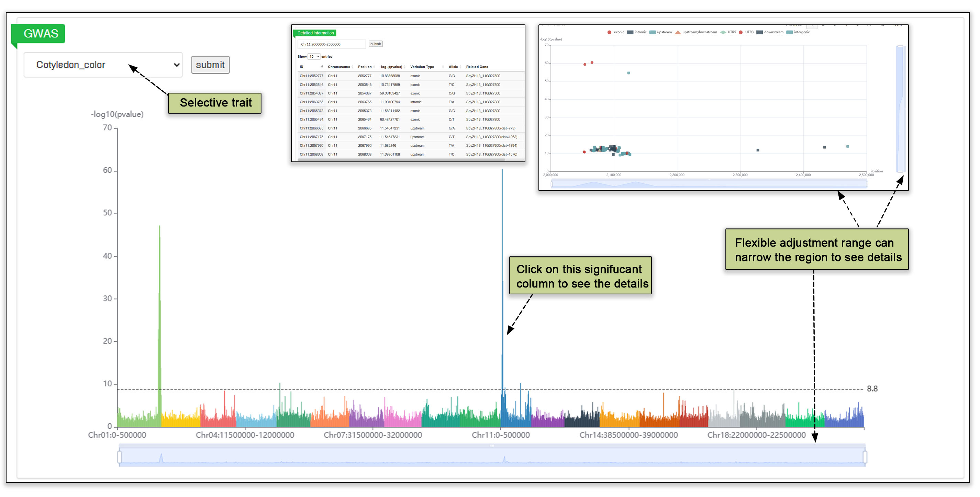This screenshot has height=497, width=980.
Task: Click the left handle of GWAS range slider
Action: (x=120, y=457)
